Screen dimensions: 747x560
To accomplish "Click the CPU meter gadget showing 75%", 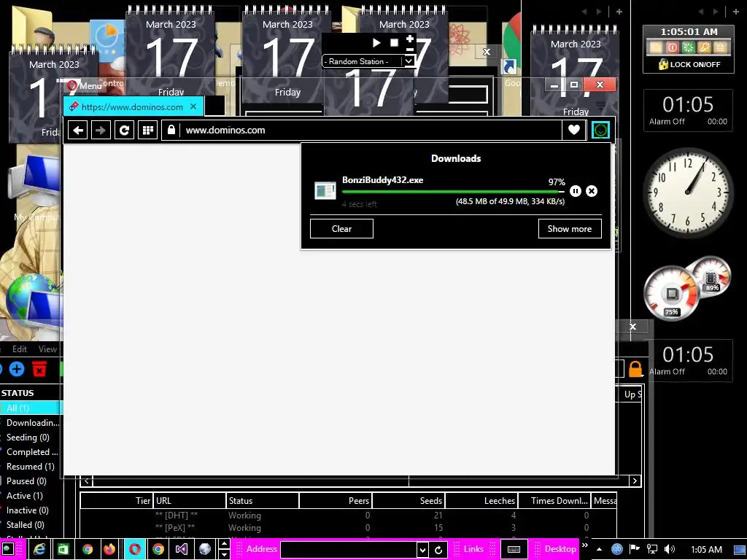I will click(x=672, y=293).
